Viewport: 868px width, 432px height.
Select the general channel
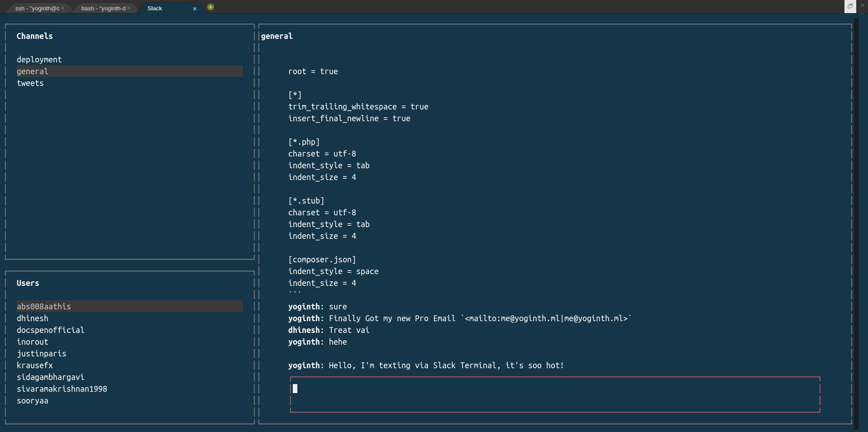coord(32,71)
